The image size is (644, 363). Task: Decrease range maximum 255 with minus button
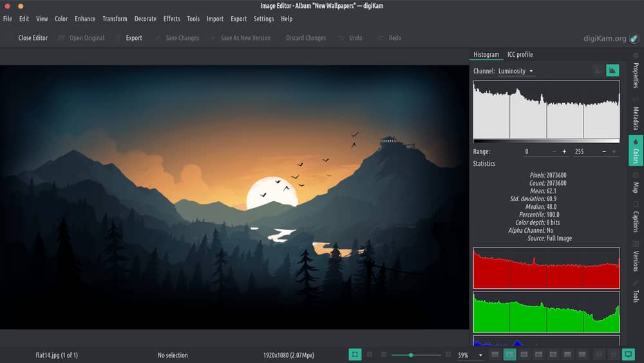pyautogui.click(x=604, y=152)
